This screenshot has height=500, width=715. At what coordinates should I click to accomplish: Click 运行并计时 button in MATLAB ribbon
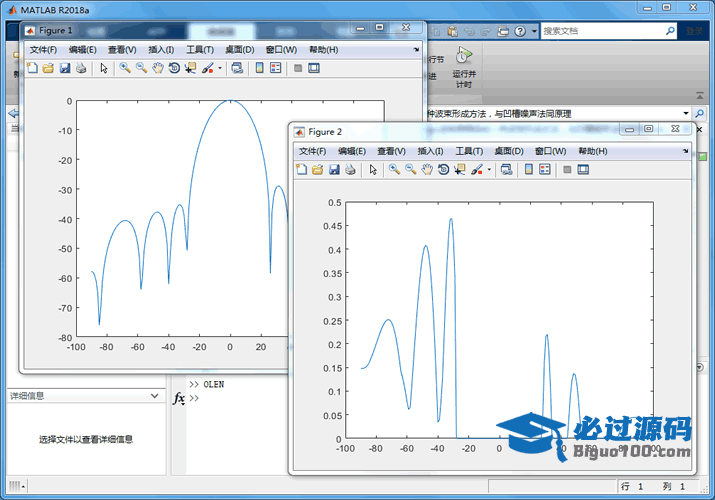click(x=464, y=67)
